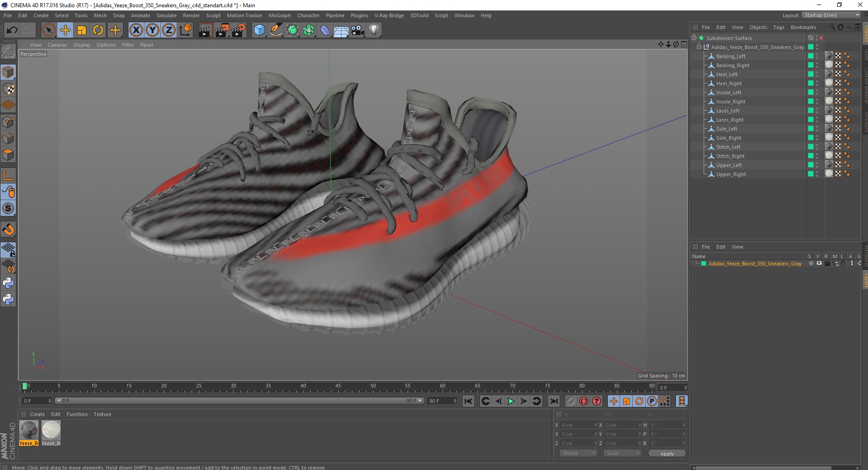Click Make Editable icon in left toolbar
This screenshot has width=868, height=470.
[8, 52]
